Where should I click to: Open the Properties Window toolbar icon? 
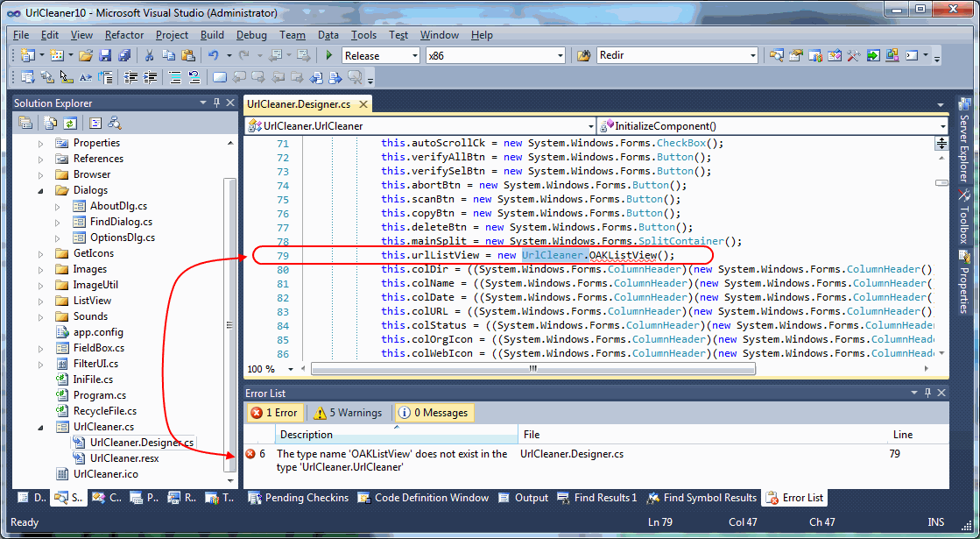coord(795,55)
